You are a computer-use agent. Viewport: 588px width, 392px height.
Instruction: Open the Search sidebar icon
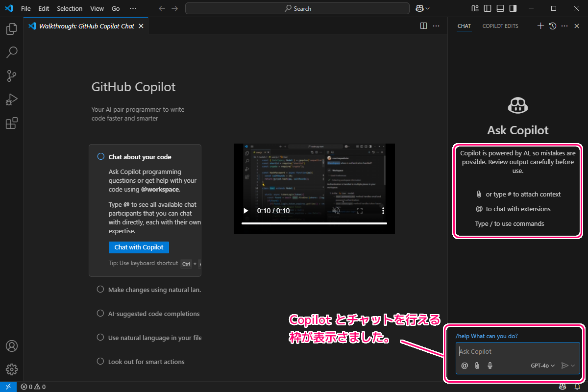click(11, 52)
